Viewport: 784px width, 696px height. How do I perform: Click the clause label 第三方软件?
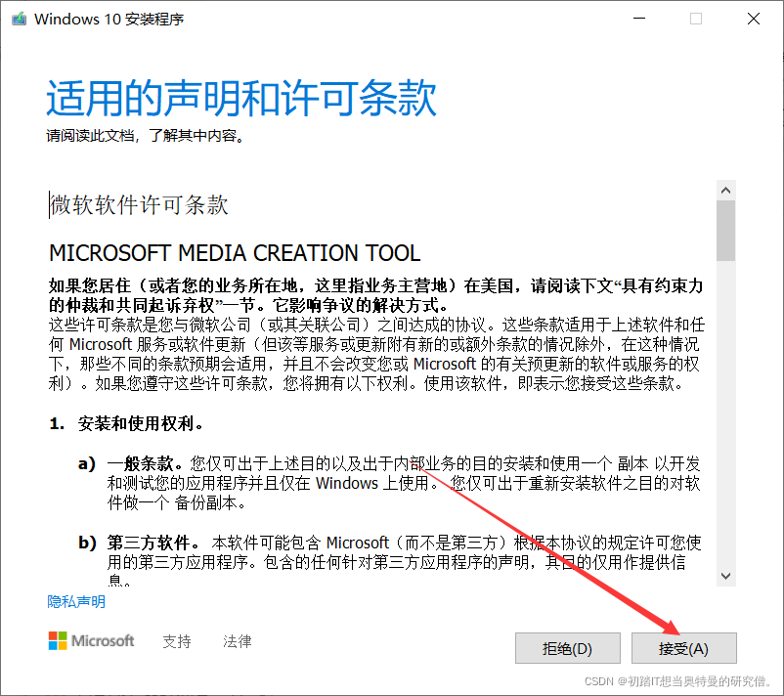tap(149, 543)
